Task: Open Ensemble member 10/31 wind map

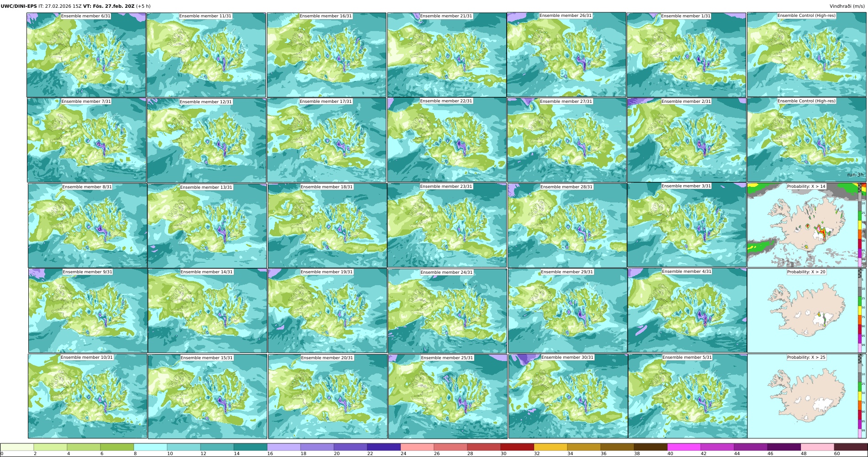Action: pos(88,396)
